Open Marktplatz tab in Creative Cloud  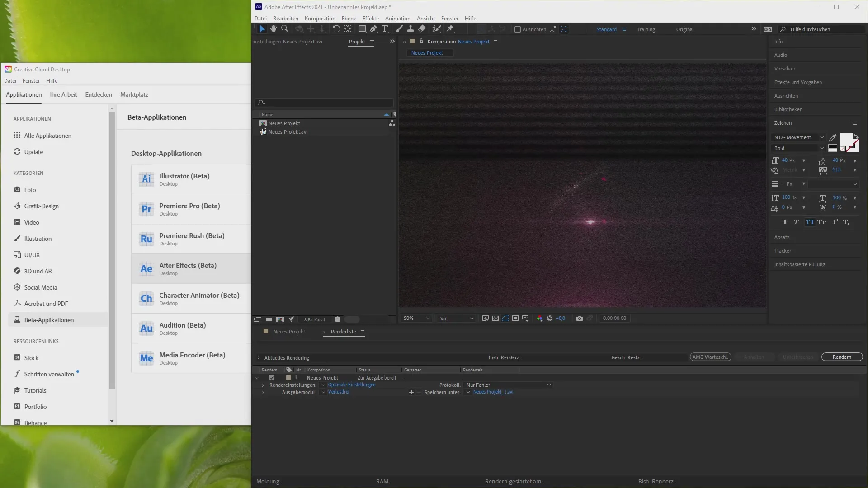pos(134,94)
